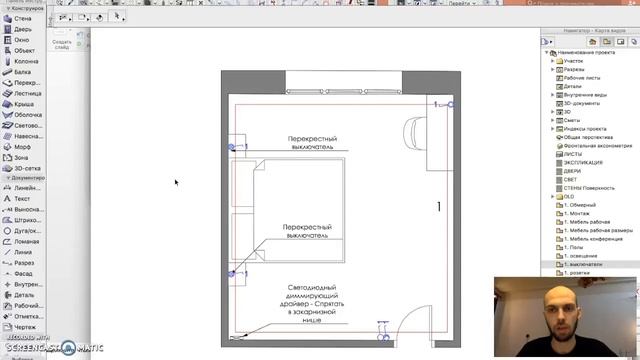Expand the OLD folder
640x360 pixels.
553,197
